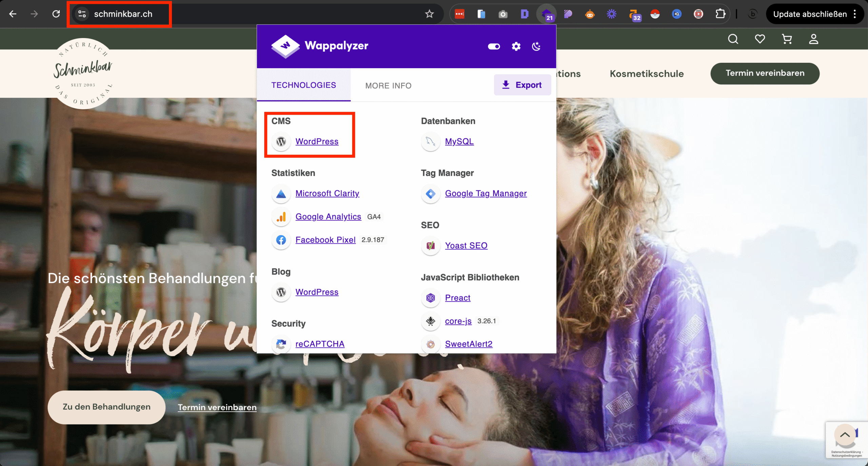This screenshot has width=868, height=466.
Task: Open the Microsoft Clarity link
Action: (327, 193)
